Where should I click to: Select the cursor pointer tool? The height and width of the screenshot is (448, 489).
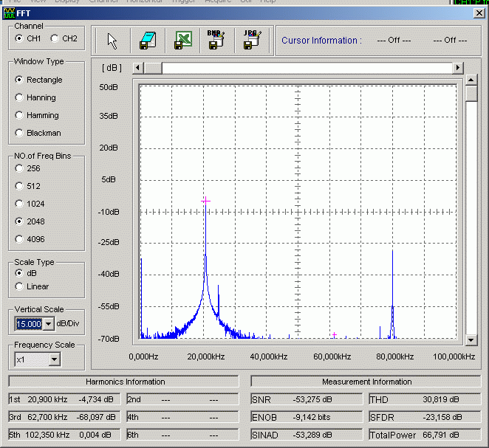(113, 41)
